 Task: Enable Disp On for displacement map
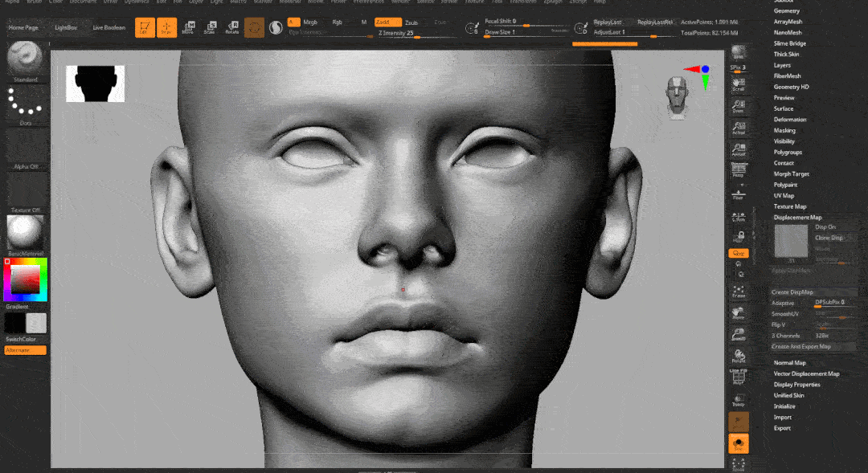pos(825,227)
